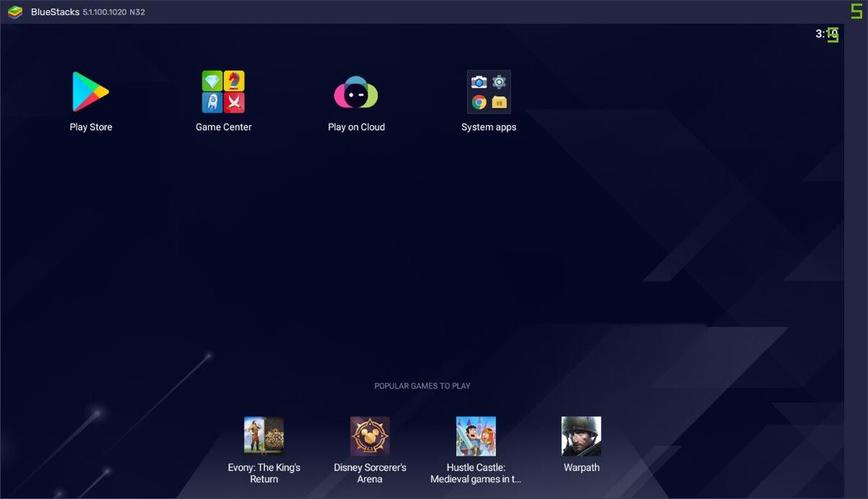868x499 pixels.
Task: Click the Play Store label text
Action: click(x=91, y=127)
